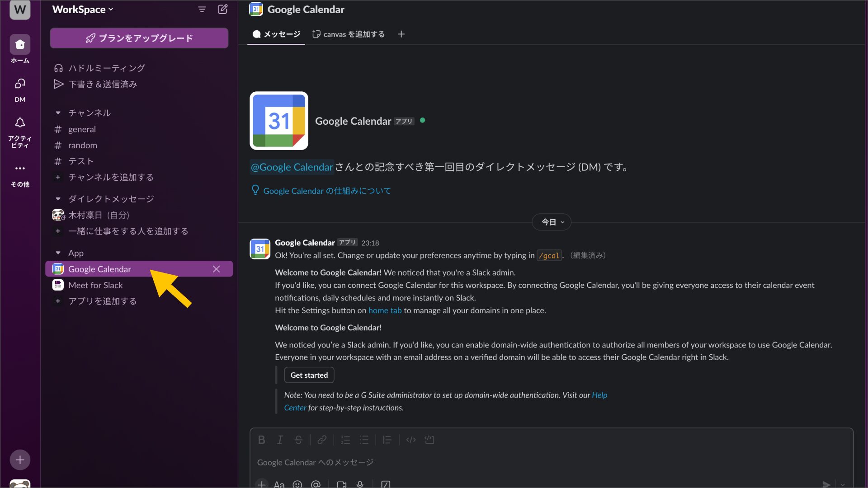Click the code block formatting icon
Image resolution: width=868 pixels, height=488 pixels.
coord(429,440)
